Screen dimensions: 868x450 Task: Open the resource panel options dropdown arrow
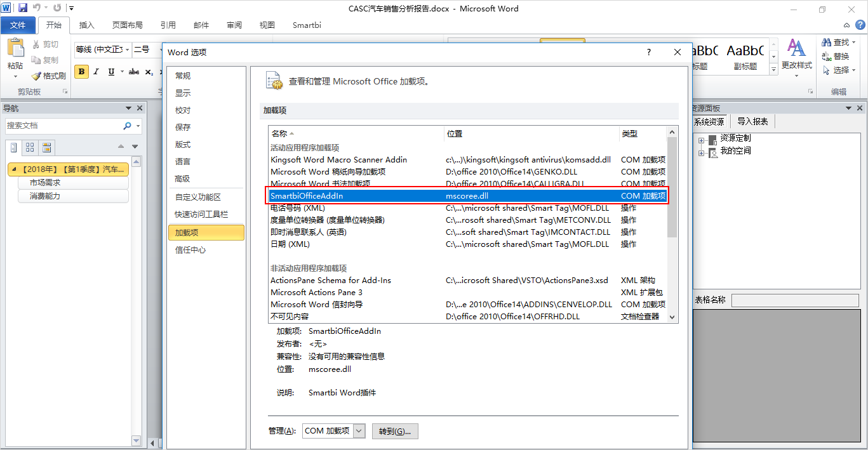[850, 109]
